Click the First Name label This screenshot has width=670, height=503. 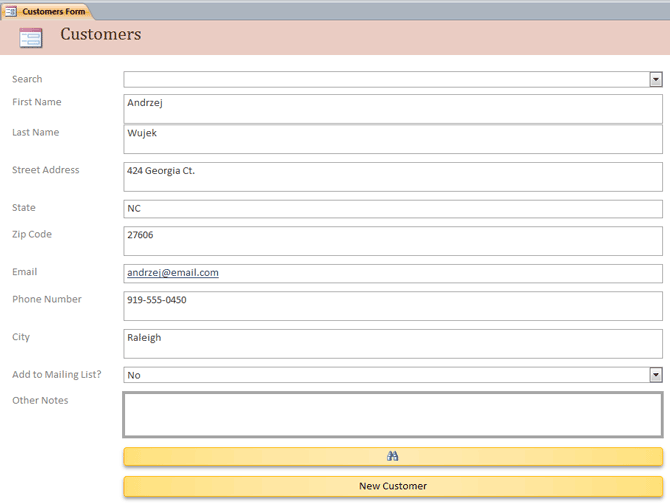click(x=37, y=102)
